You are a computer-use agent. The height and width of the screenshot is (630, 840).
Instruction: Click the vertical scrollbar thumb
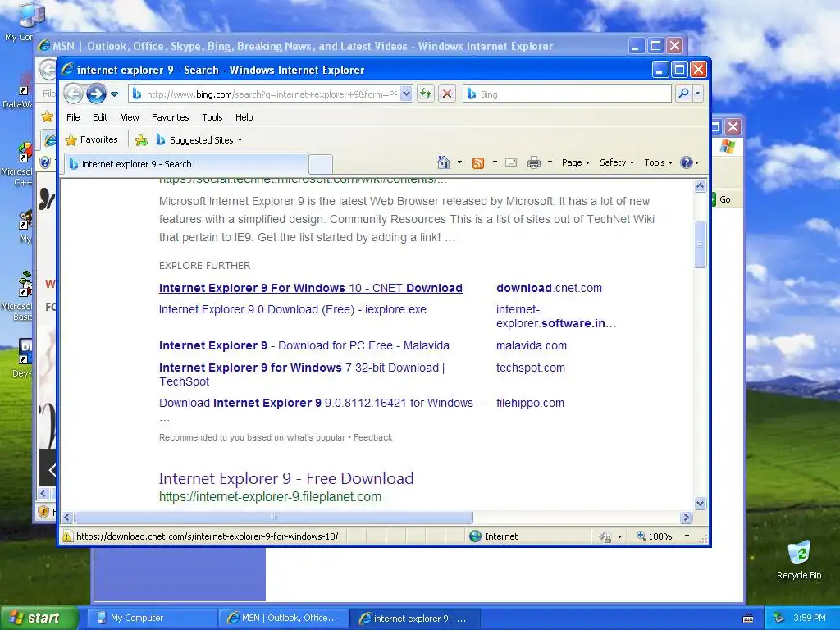(700, 244)
